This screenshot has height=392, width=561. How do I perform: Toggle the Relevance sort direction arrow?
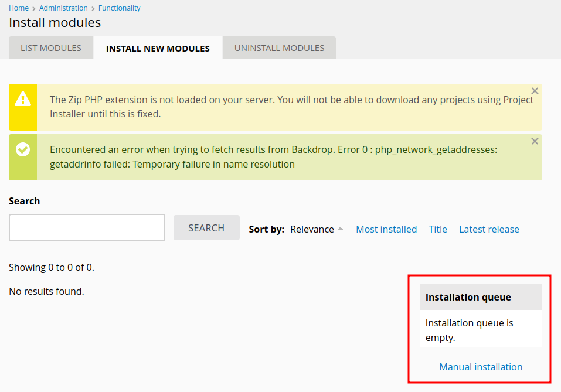click(340, 229)
